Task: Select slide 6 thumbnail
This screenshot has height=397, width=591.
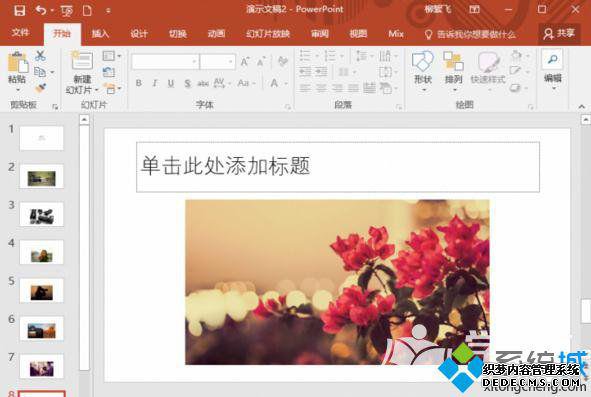Action: (41, 329)
